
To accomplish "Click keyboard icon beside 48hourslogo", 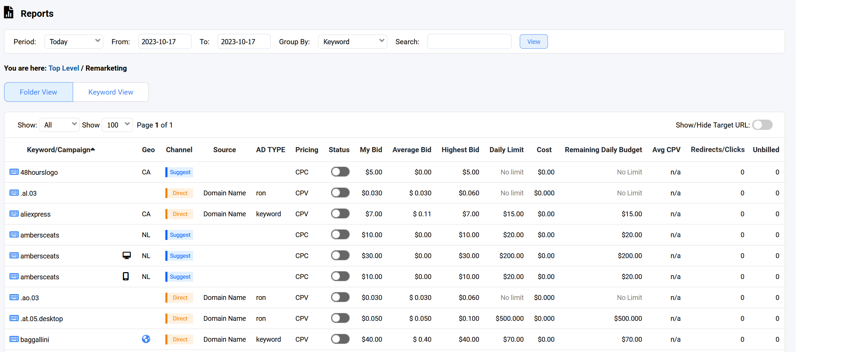I will click(x=14, y=172).
